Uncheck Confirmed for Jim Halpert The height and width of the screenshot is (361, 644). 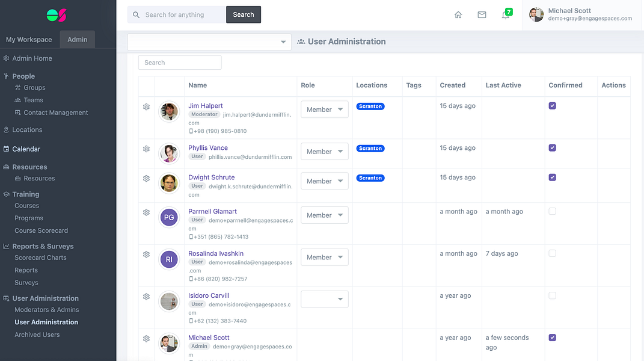(553, 106)
